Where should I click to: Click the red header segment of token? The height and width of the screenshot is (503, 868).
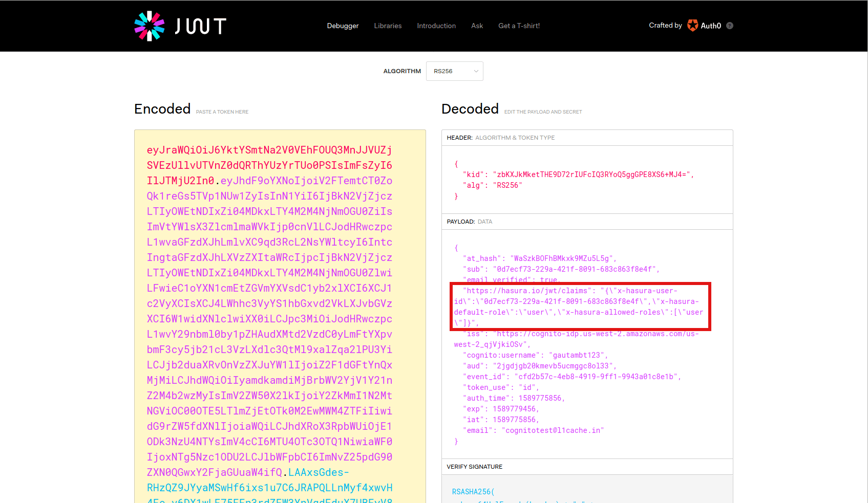click(269, 165)
